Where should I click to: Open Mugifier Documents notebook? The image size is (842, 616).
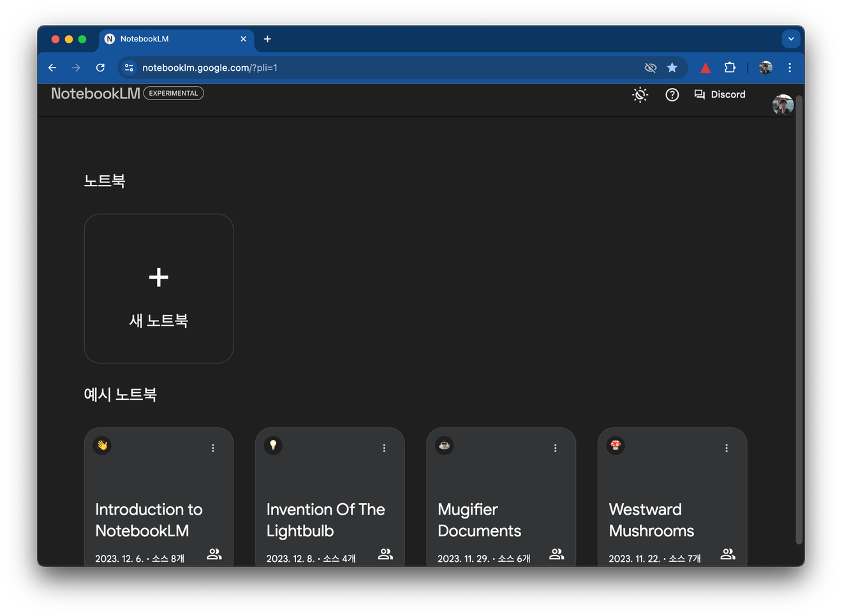(x=501, y=496)
